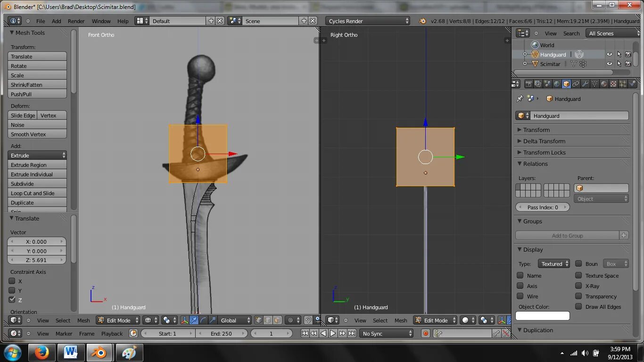Select the Object properties cube tab

[566, 84]
